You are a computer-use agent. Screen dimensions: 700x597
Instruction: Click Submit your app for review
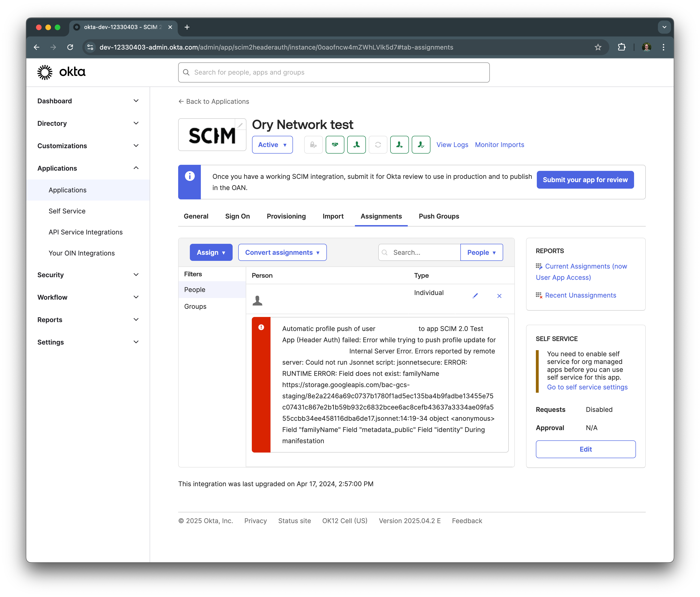(585, 180)
